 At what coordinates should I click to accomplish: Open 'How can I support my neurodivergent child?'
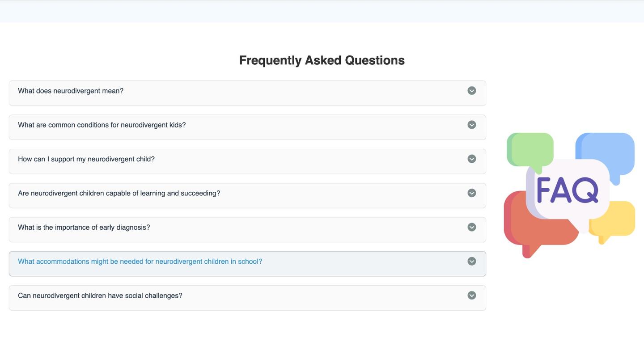86,159
